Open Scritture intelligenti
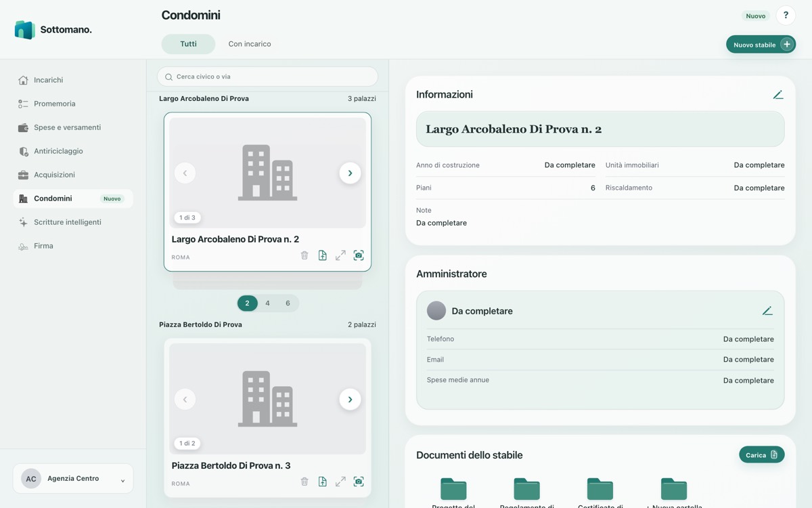The height and width of the screenshot is (508, 812). [73, 222]
